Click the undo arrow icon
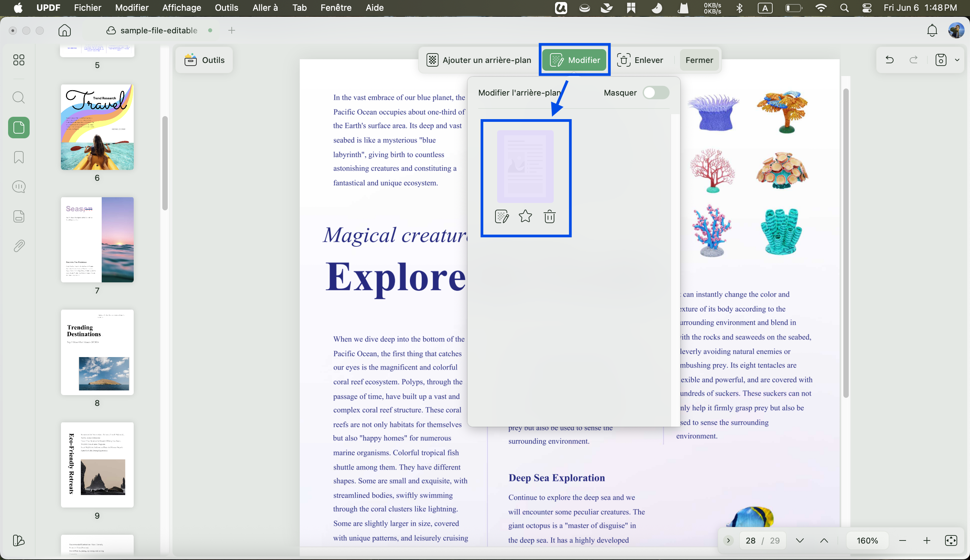 tap(890, 60)
